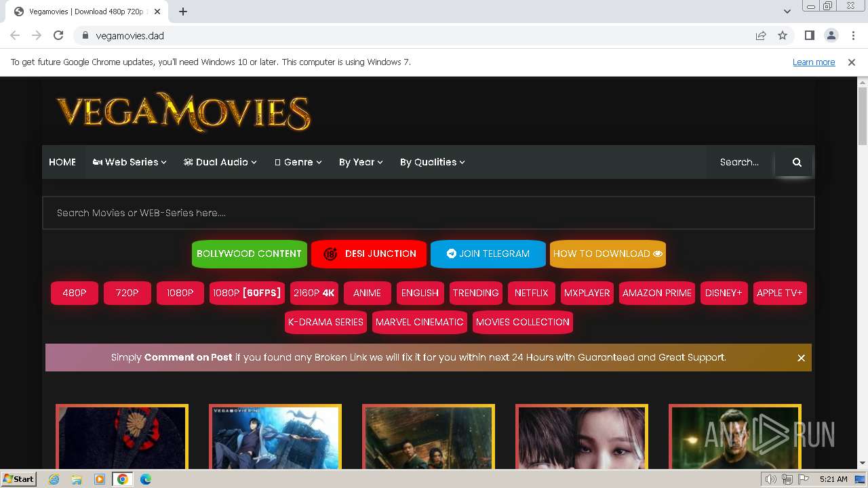The height and width of the screenshot is (488, 868).
Task: Reload the page with the refresh icon
Action: point(58,35)
